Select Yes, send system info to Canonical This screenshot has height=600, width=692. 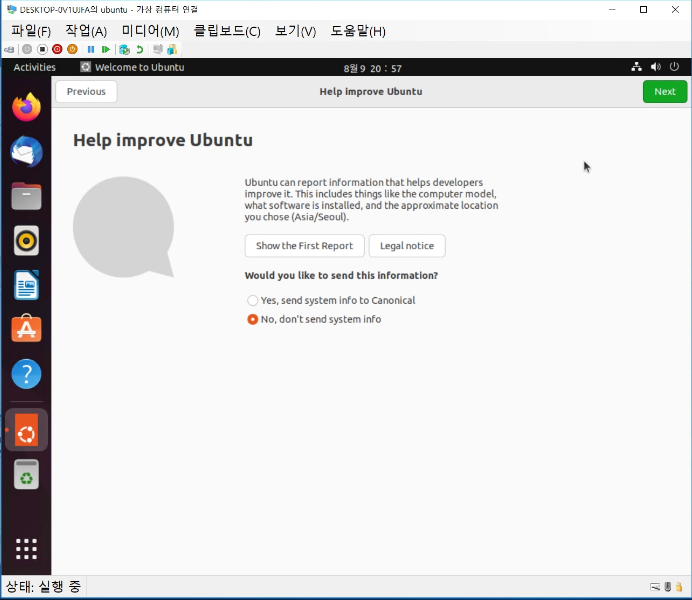[x=331, y=300]
